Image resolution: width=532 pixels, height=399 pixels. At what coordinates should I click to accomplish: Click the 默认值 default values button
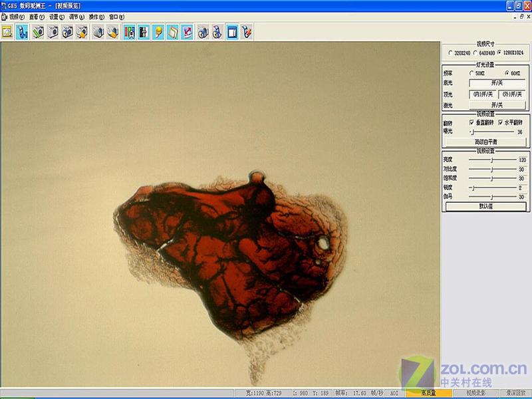pyautogui.click(x=486, y=206)
